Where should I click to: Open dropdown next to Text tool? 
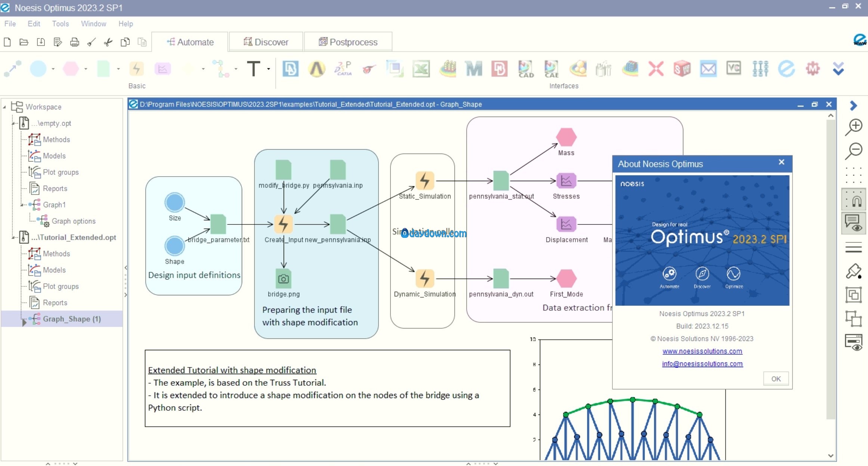point(269,69)
